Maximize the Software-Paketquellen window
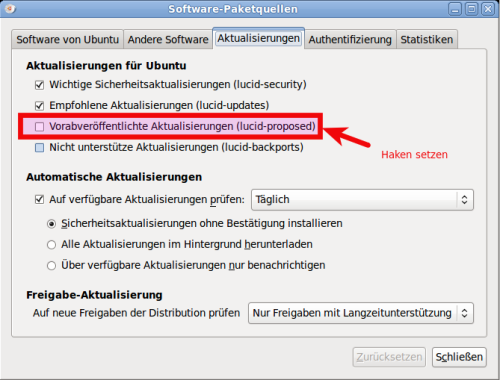The image size is (500, 380). click(x=471, y=9)
